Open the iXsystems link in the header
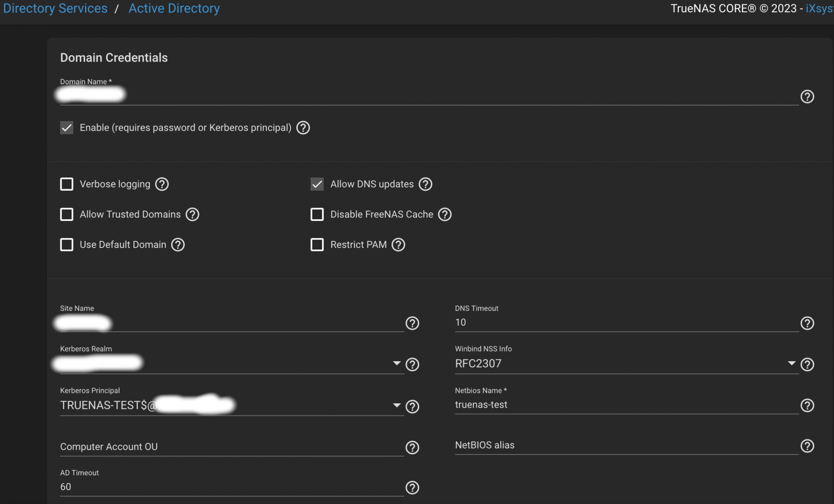Screen dimensions: 834x504 coord(819,8)
